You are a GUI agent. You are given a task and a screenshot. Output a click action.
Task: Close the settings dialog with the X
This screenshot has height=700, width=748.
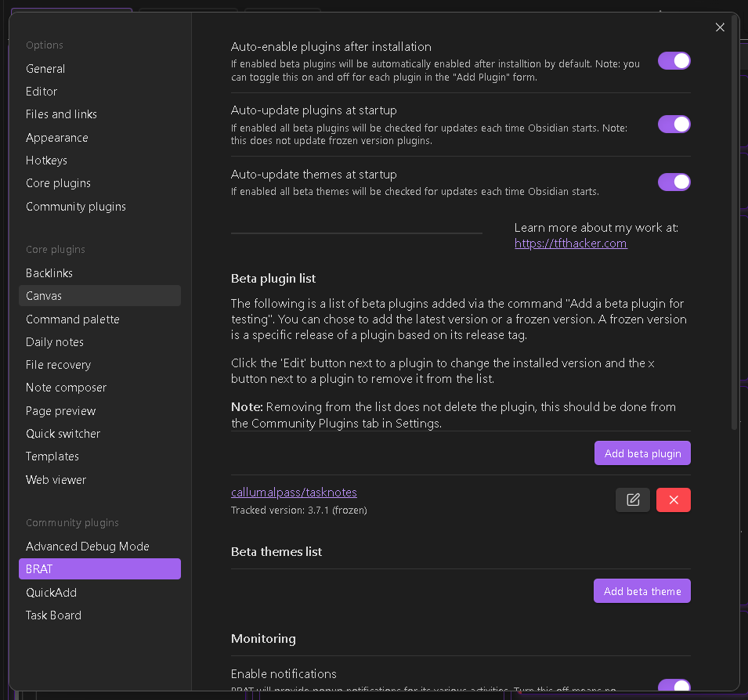coord(720,27)
